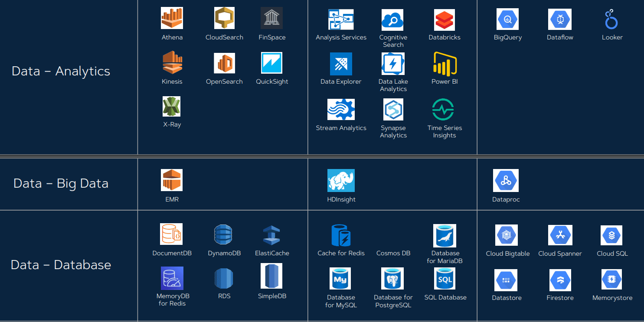Select the Data – Database row label
The width and height of the screenshot is (644, 322).
click(61, 264)
